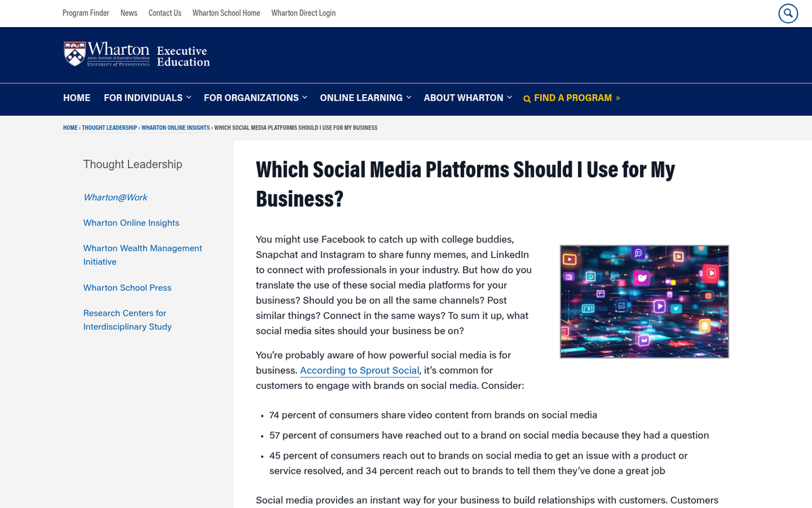The width and height of the screenshot is (812, 508).
Task: Click the search magnifier icon top right
Action: pyautogui.click(x=788, y=13)
